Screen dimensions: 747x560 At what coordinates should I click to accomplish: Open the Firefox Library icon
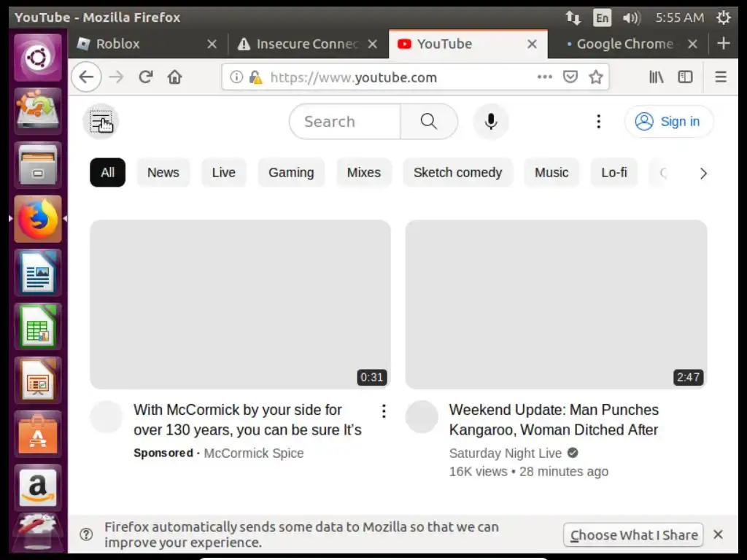coord(656,77)
